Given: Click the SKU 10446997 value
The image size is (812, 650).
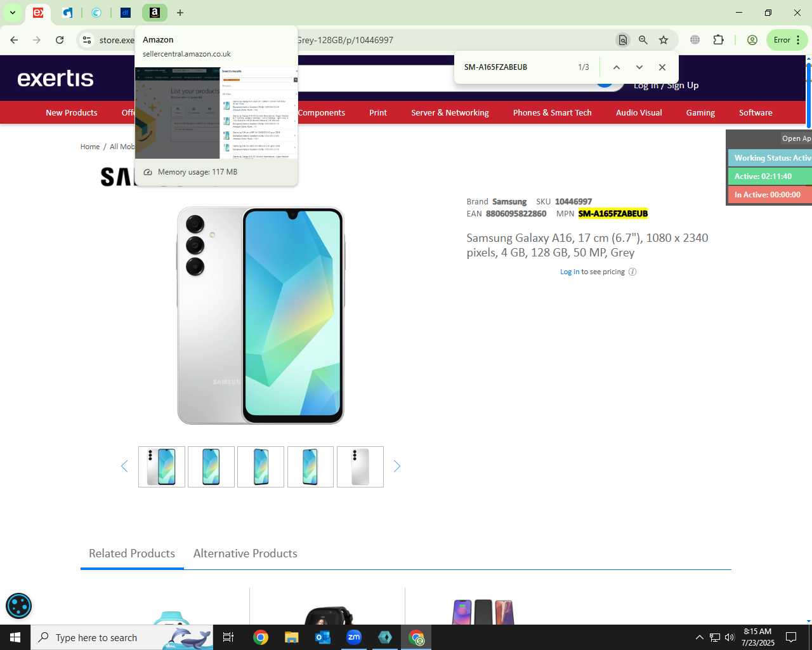Looking at the screenshot, I should tap(573, 202).
